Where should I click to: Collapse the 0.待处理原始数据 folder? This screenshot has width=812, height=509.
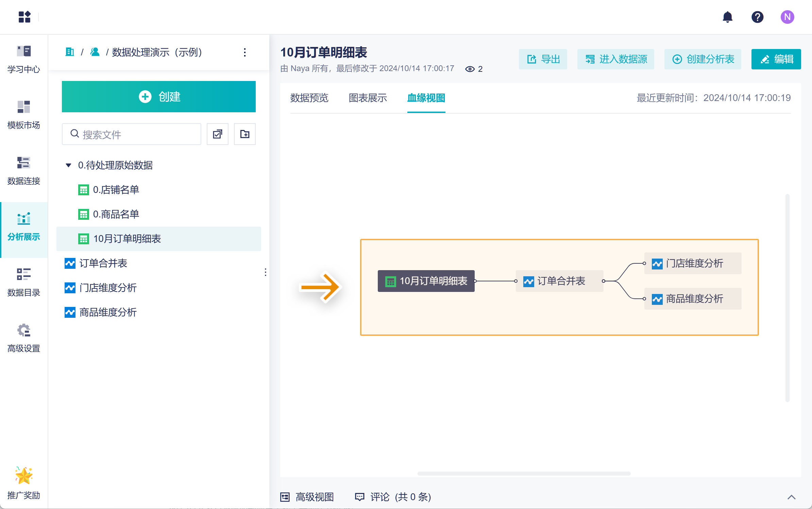coord(68,165)
